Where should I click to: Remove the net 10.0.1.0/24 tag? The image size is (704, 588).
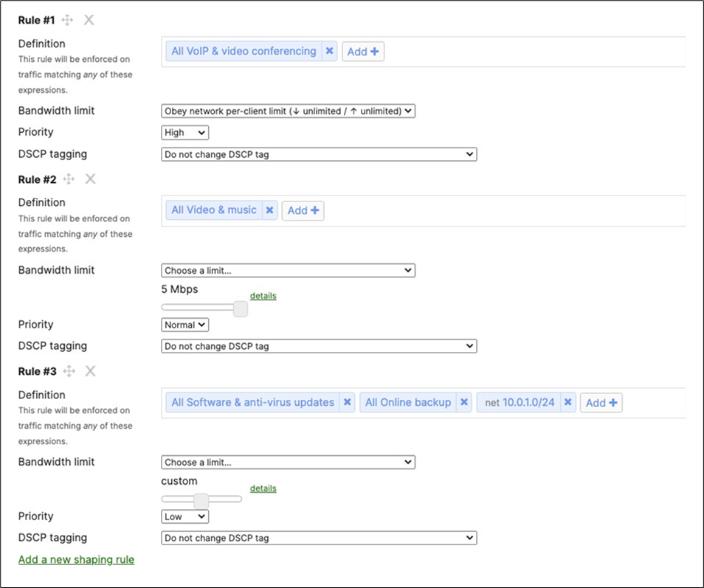tap(568, 402)
